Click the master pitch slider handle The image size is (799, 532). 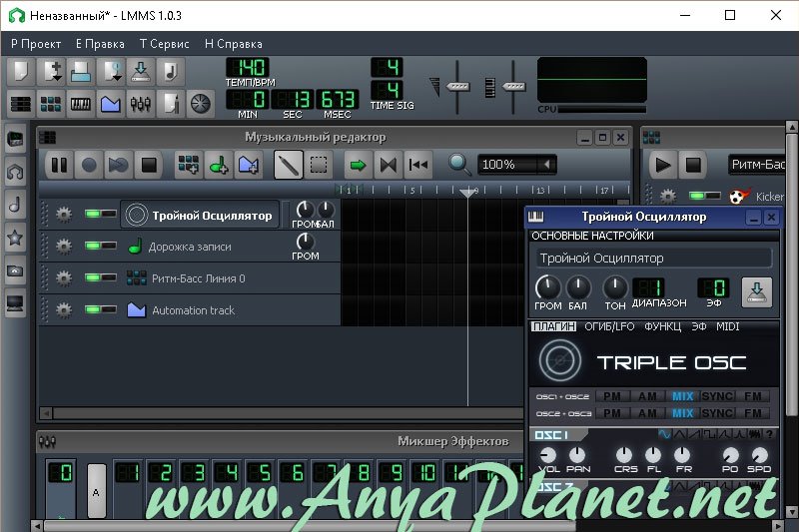click(513, 87)
